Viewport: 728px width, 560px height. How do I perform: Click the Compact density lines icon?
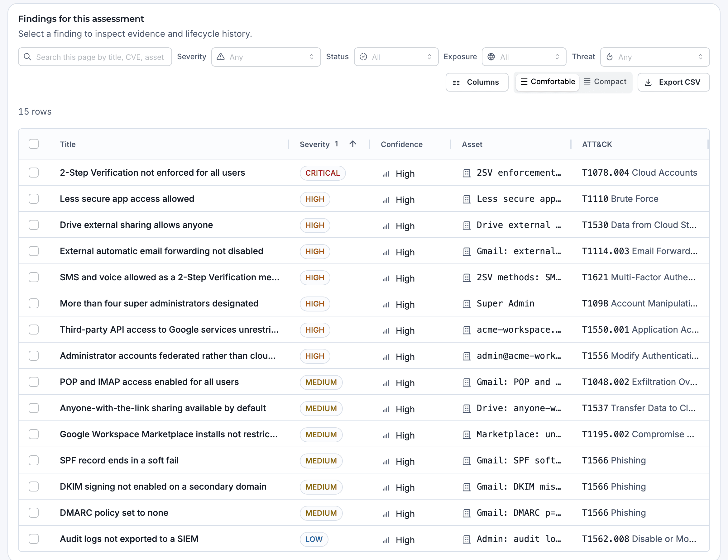[x=587, y=82]
